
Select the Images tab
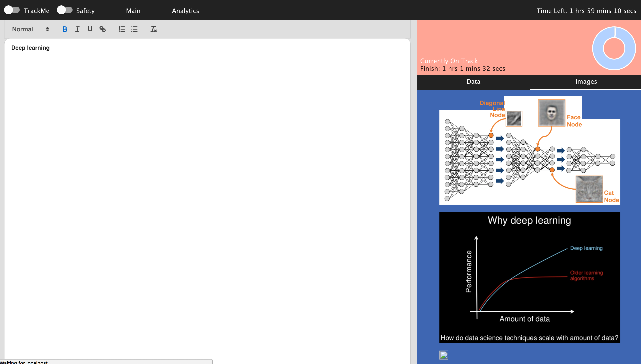(586, 82)
